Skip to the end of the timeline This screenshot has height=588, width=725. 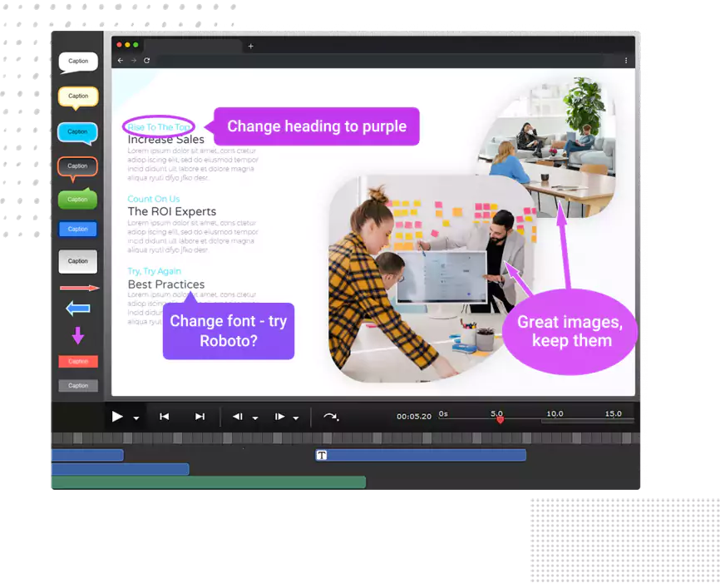point(200,417)
